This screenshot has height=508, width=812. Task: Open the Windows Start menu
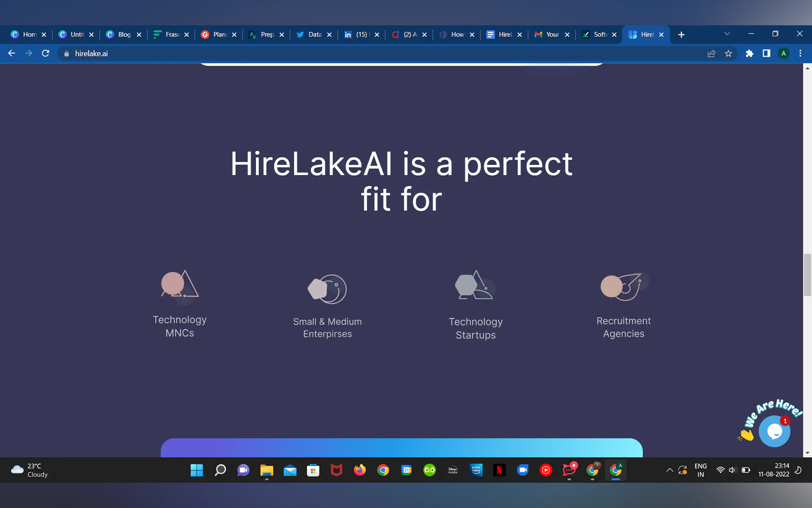(x=197, y=470)
